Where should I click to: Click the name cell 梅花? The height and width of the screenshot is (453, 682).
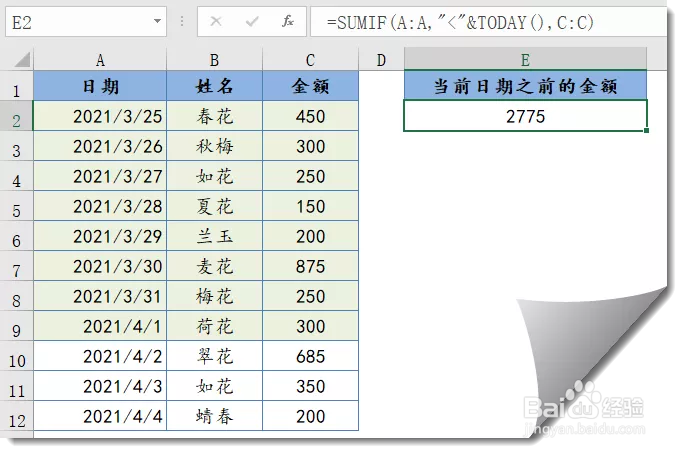214,296
